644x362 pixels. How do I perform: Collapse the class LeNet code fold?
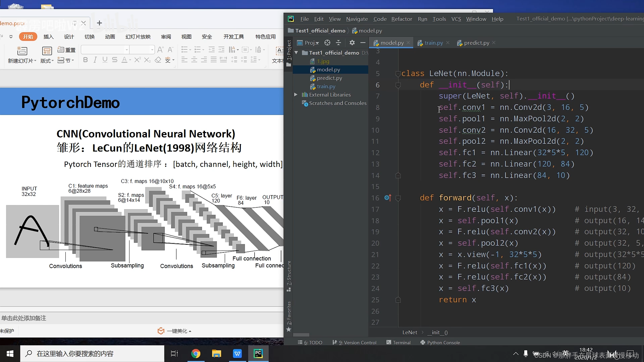point(398,74)
